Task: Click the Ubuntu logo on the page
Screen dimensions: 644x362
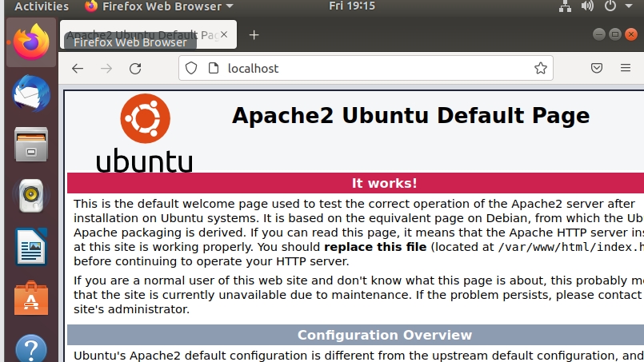Action: [x=145, y=133]
